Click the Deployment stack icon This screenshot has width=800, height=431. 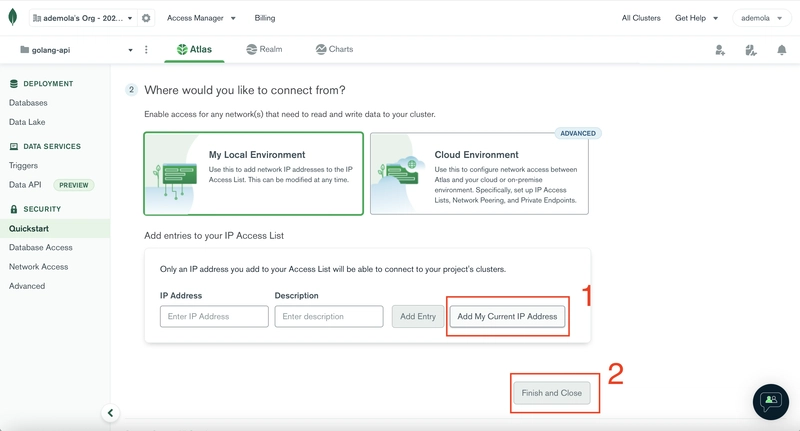tap(14, 84)
